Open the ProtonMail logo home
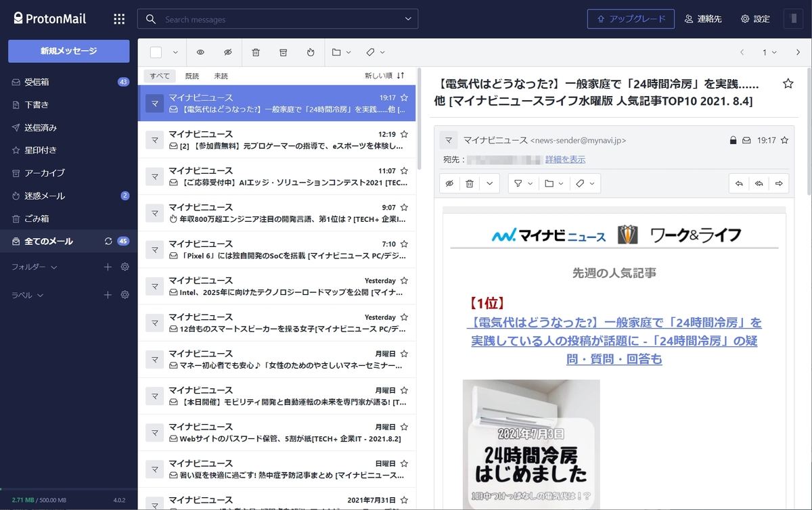812x510 pixels. pos(49,19)
